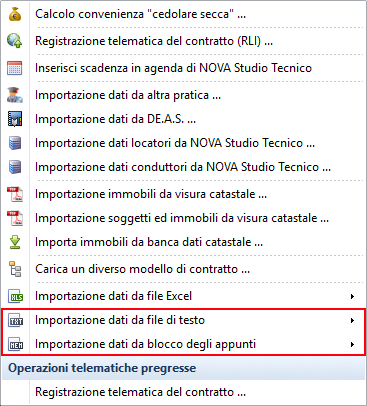Open Inserisci scadenza in agenda di NOVA entry

pos(183,68)
